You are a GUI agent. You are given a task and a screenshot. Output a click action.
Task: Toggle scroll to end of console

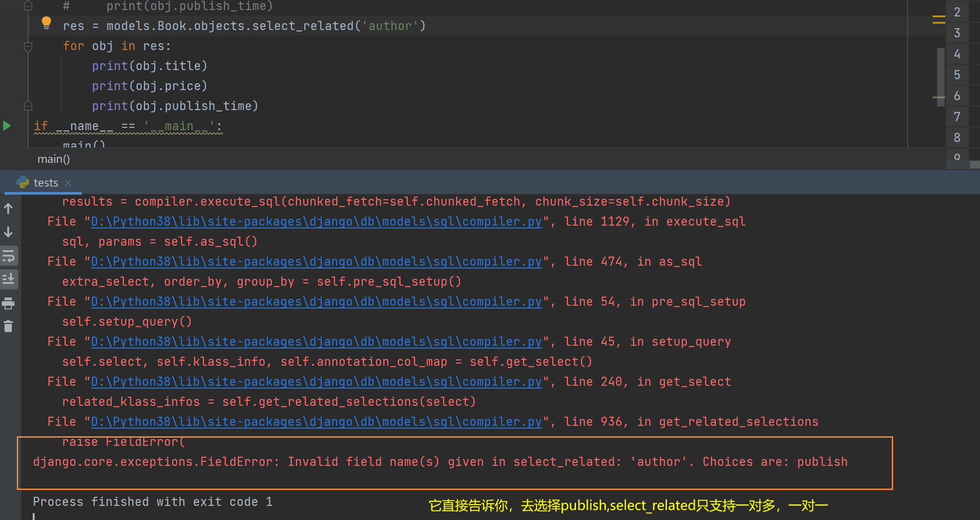[9, 278]
